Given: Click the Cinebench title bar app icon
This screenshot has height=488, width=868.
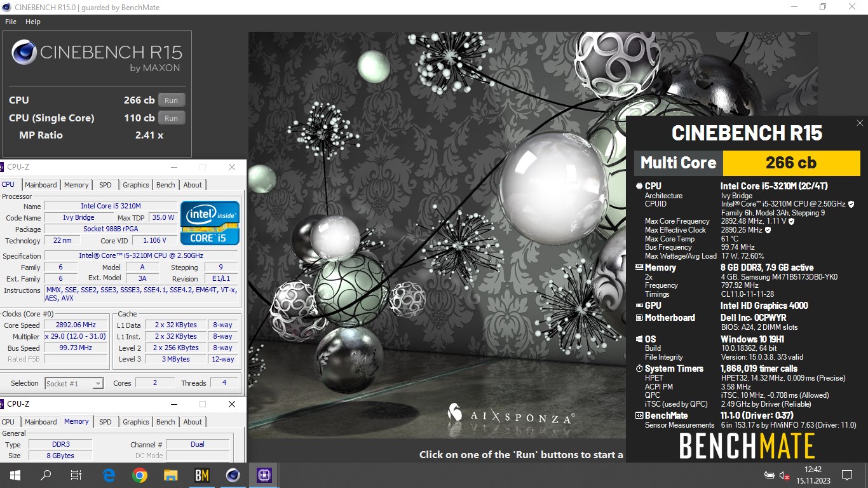Looking at the screenshot, I should pyautogui.click(x=8, y=8).
